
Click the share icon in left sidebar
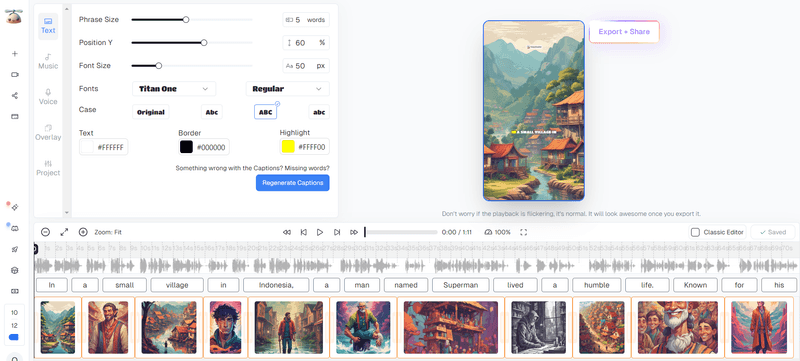tap(15, 95)
